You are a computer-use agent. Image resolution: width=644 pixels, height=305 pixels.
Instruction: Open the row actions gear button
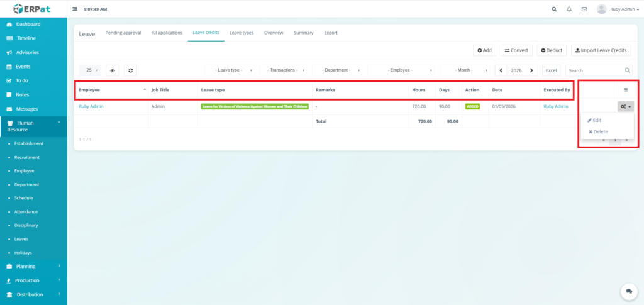[625, 107]
